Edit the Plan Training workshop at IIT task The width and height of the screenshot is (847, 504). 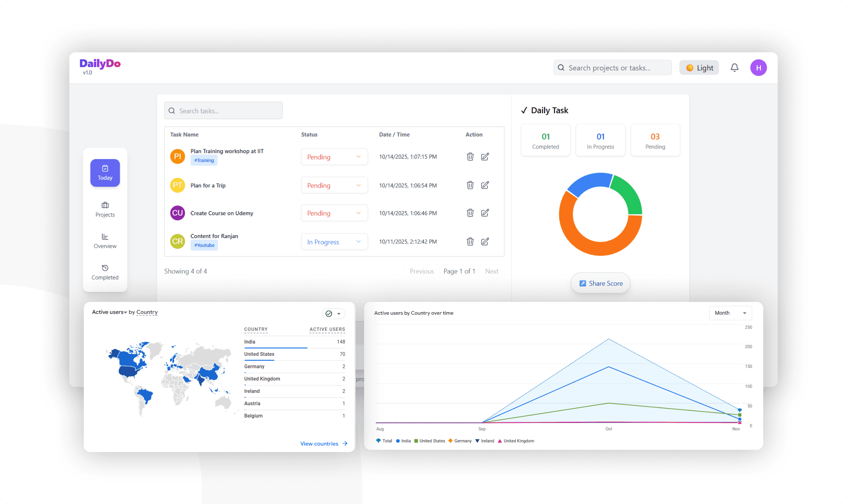pyautogui.click(x=485, y=157)
